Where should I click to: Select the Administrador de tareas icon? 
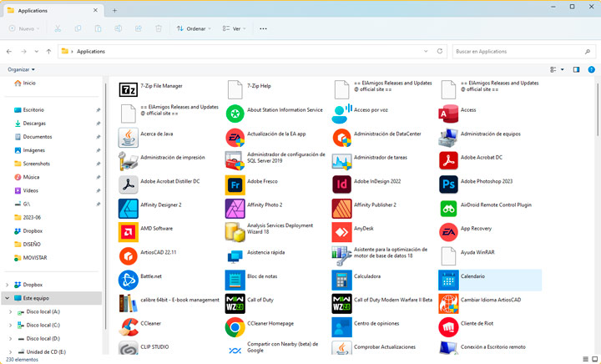341,161
